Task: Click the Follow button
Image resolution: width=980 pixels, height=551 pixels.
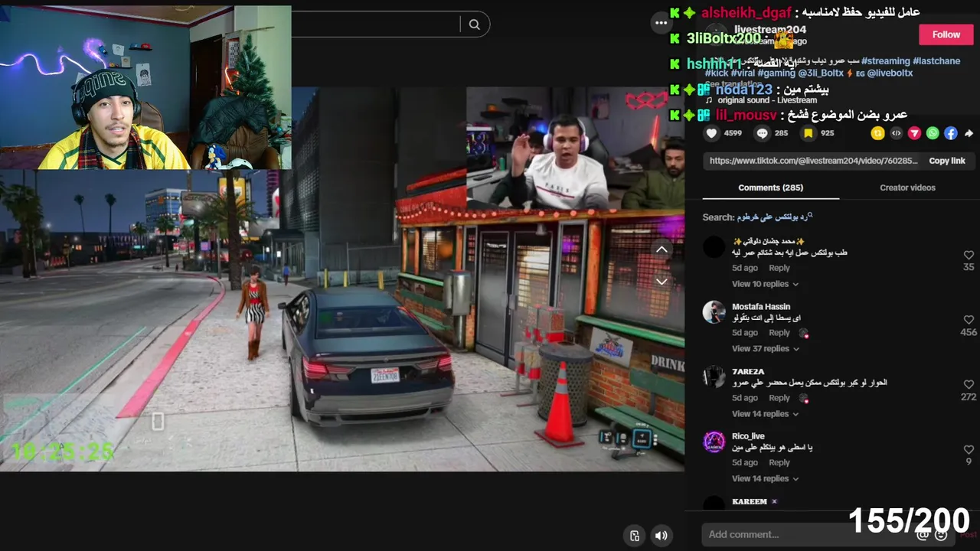Action: click(x=946, y=34)
